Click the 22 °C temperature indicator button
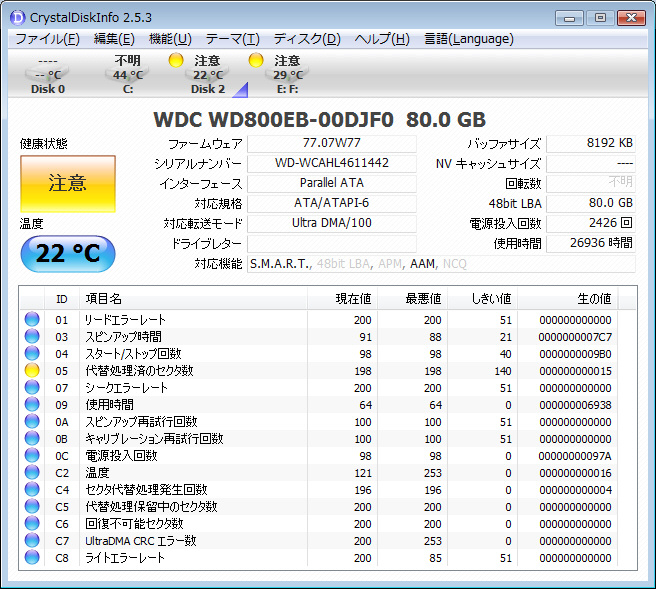Viewport: 656px width, 589px height. [67, 254]
